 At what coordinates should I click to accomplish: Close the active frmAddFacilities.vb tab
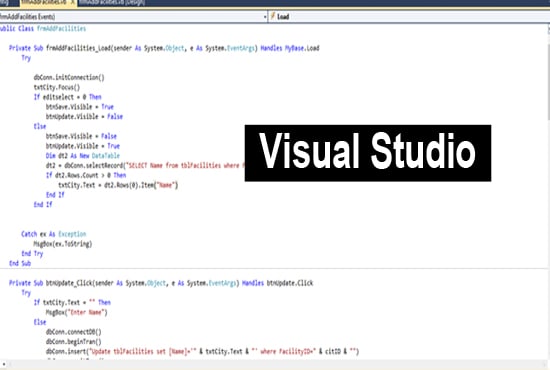tap(73, 3)
